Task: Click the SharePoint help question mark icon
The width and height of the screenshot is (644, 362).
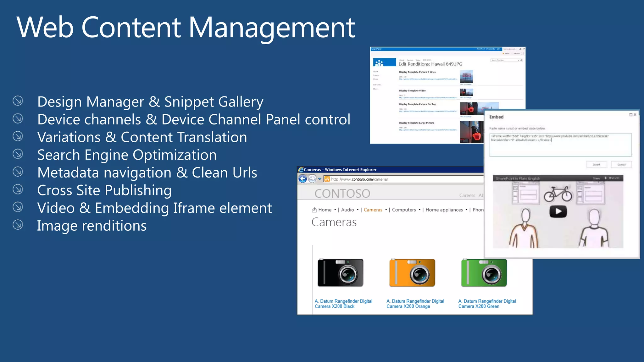Action: (x=524, y=49)
